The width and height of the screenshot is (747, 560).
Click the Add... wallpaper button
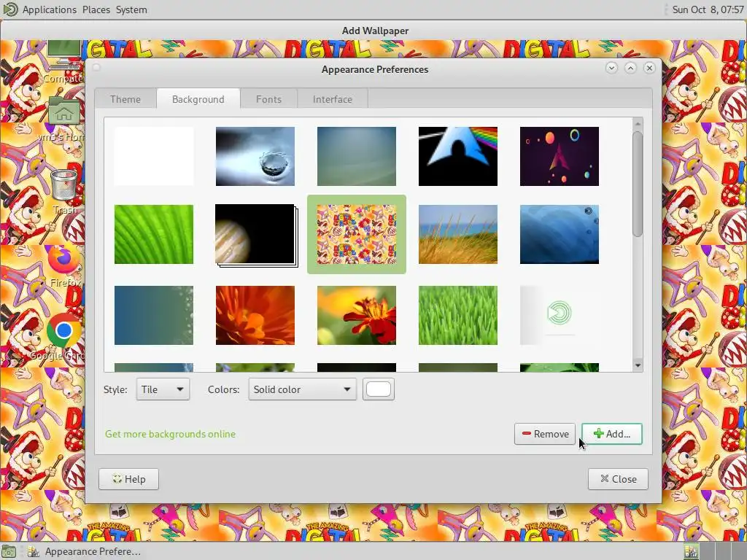(612, 434)
